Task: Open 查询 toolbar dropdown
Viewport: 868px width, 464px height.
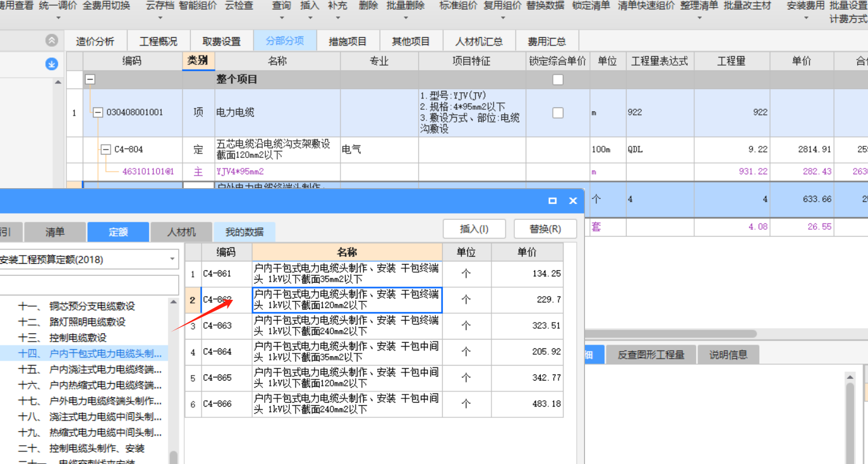Action: (282, 11)
